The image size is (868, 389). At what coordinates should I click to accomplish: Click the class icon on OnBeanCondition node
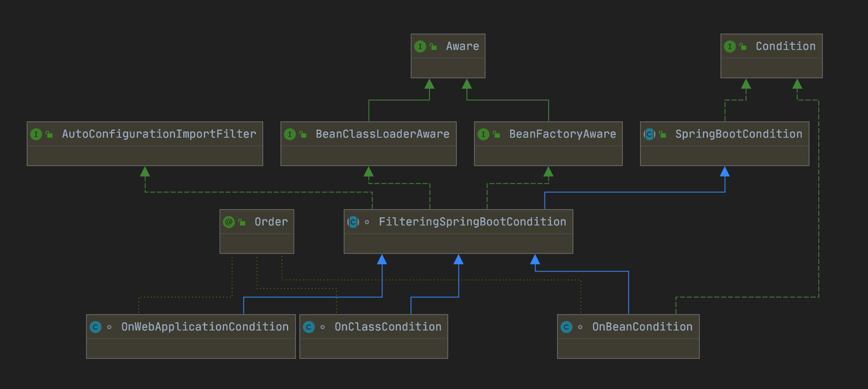click(x=566, y=327)
